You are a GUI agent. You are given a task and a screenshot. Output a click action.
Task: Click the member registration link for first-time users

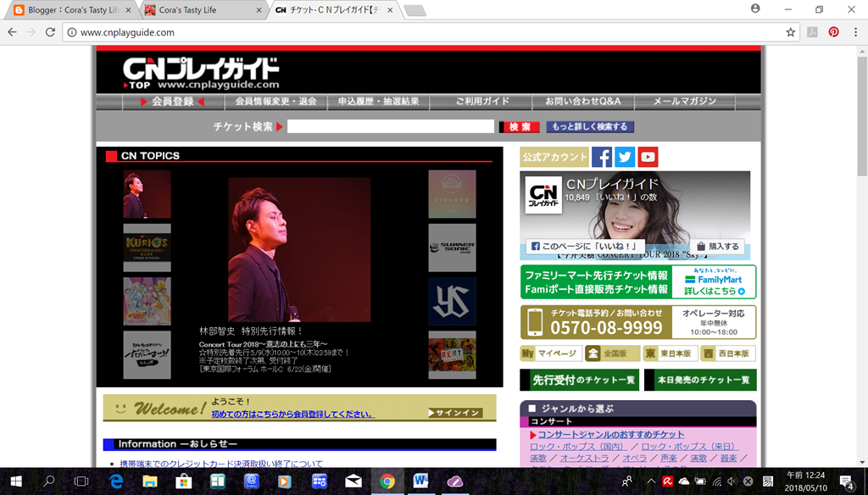click(x=292, y=414)
